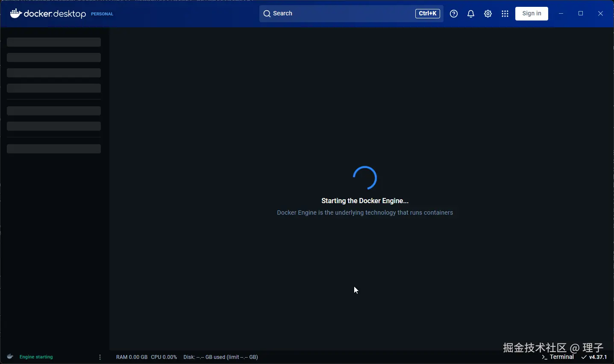The height and width of the screenshot is (364, 614).
Task: Click the Sign in button
Action: click(532, 14)
